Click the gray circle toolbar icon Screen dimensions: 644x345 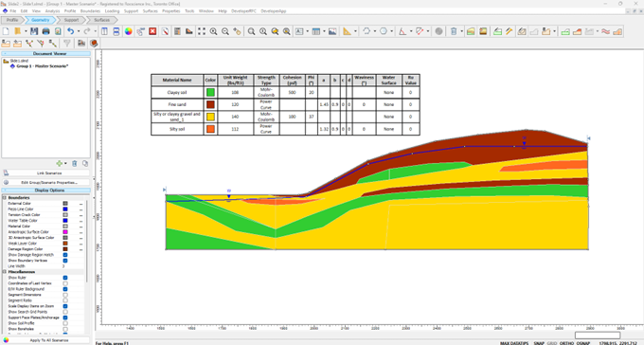point(438,31)
